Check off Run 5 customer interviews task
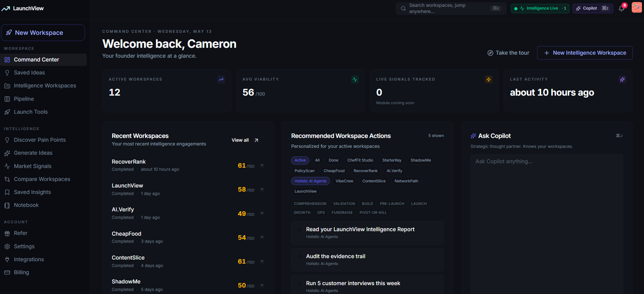 [x=299, y=283]
